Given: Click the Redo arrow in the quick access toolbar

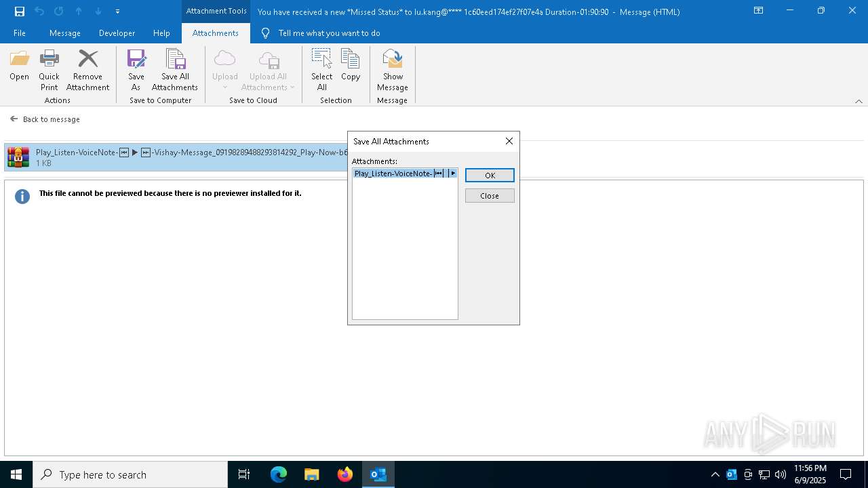Looking at the screenshot, I should [59, 11].
